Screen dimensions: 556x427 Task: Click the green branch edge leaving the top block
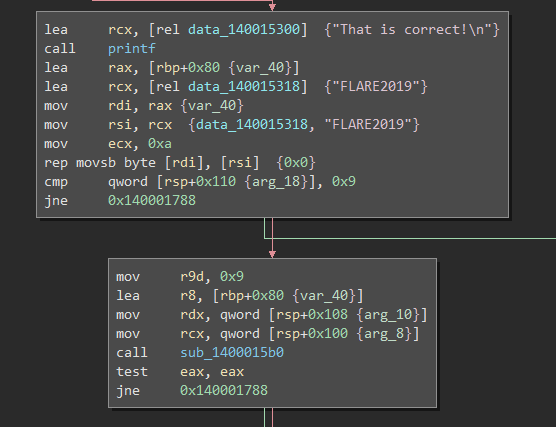pyautogui.click(x=410, y=238)
